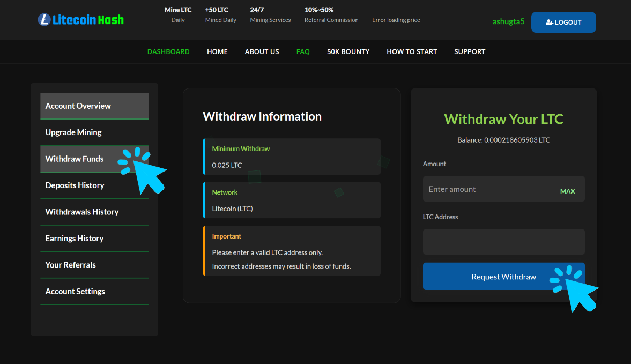
Task: Open the Withdraw Funds section
Action: pos(74,159)
